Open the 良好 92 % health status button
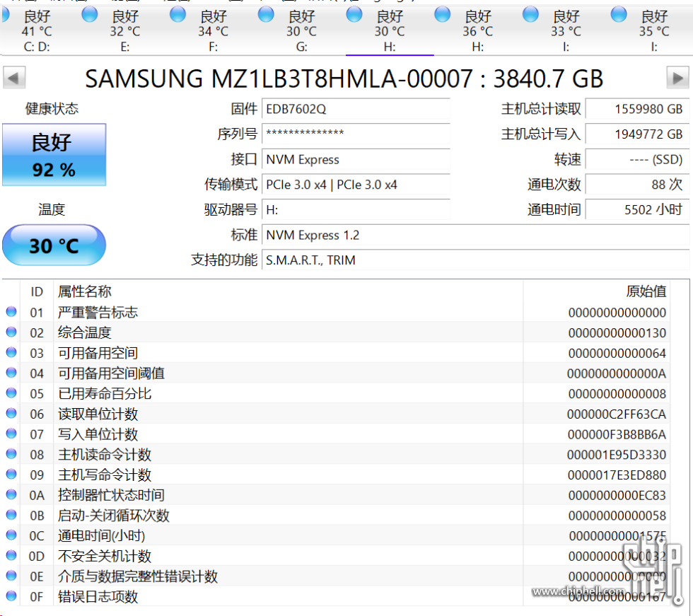The width and height of the screenshot is (693, 616). pyautogui.click(x=54, y=155)
